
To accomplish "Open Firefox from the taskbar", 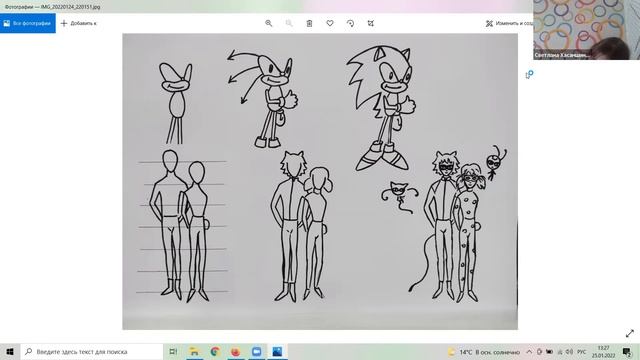I will (x=236, y=351).
